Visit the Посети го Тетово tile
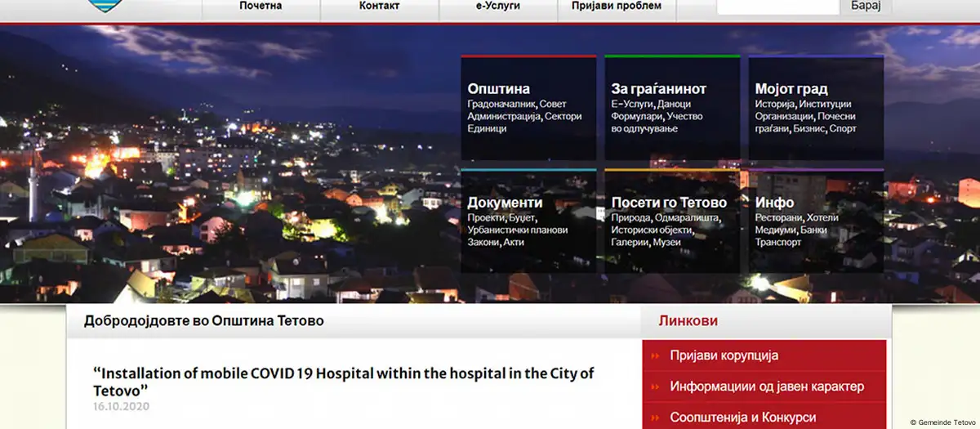This screenshot has height=429, width=980. coord(672,221)
